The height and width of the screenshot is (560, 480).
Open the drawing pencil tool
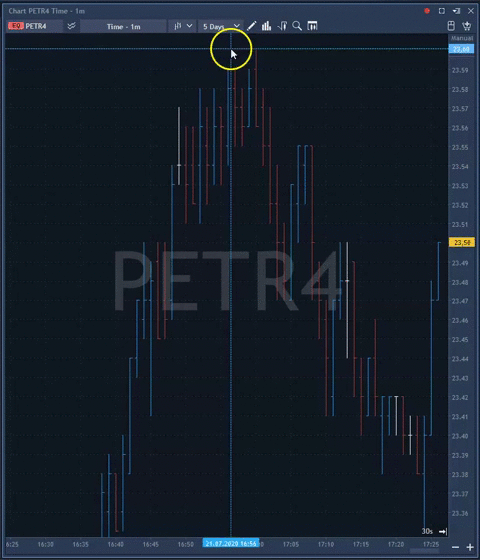pyautogui.click(x=251, y=26)
